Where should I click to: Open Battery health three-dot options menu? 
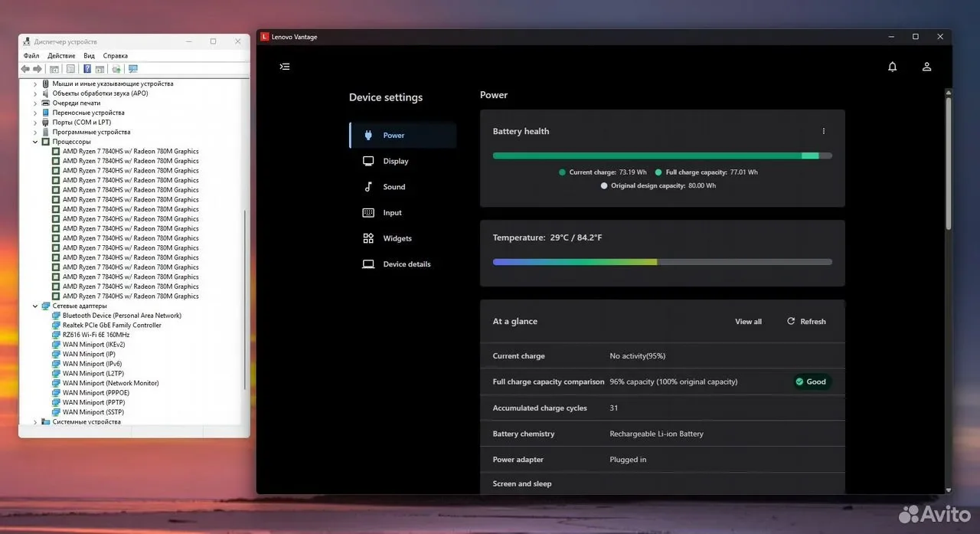coord(824,131)
